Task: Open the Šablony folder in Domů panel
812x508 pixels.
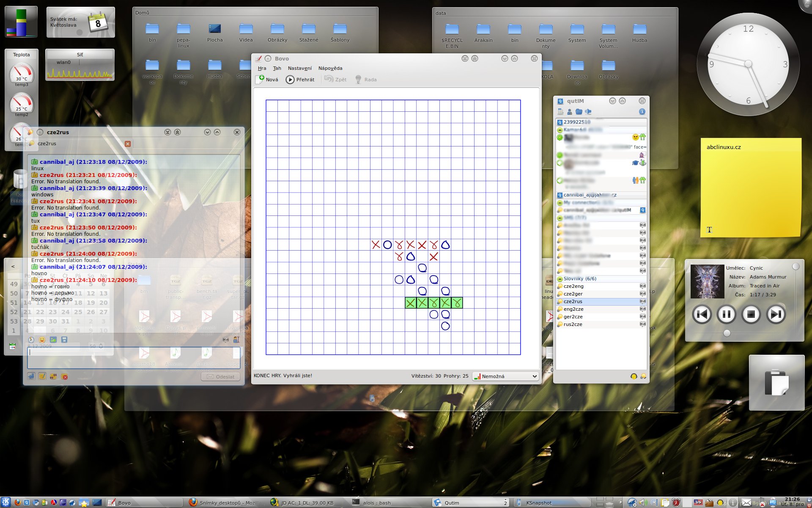Action: (x=340, y=33)
